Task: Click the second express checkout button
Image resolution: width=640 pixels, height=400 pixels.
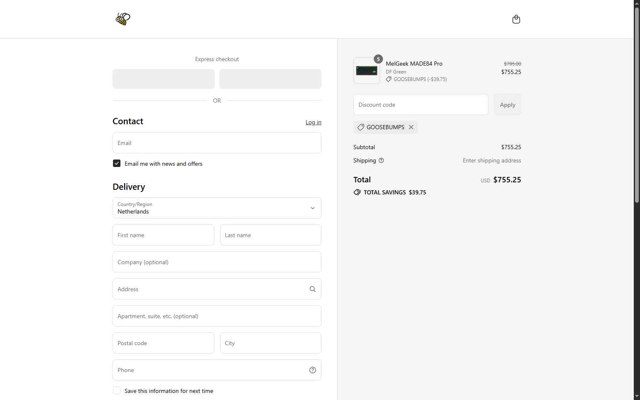Action: click(x=270, y=79)
